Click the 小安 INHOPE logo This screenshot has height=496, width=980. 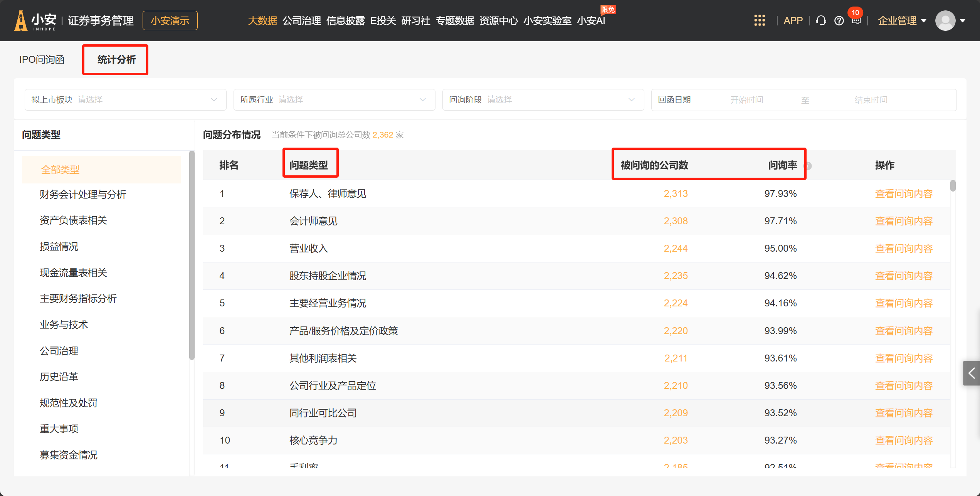click(35, 20)
